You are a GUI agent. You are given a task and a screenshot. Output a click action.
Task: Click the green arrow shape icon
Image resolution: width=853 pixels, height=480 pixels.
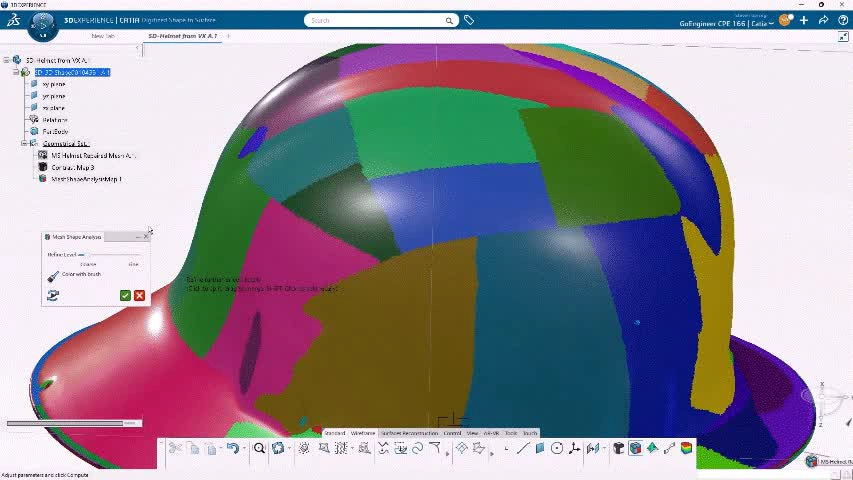(x=652, y=448)
